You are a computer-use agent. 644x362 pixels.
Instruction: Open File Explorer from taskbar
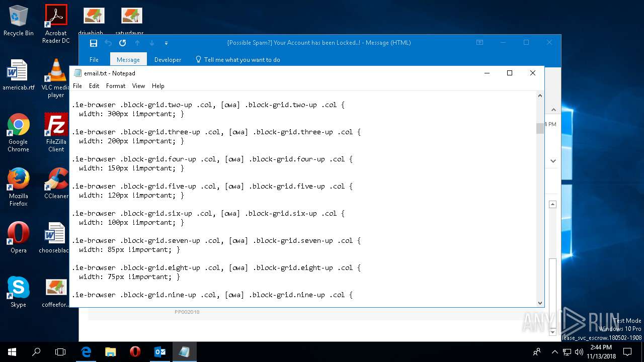coord(110,352)
